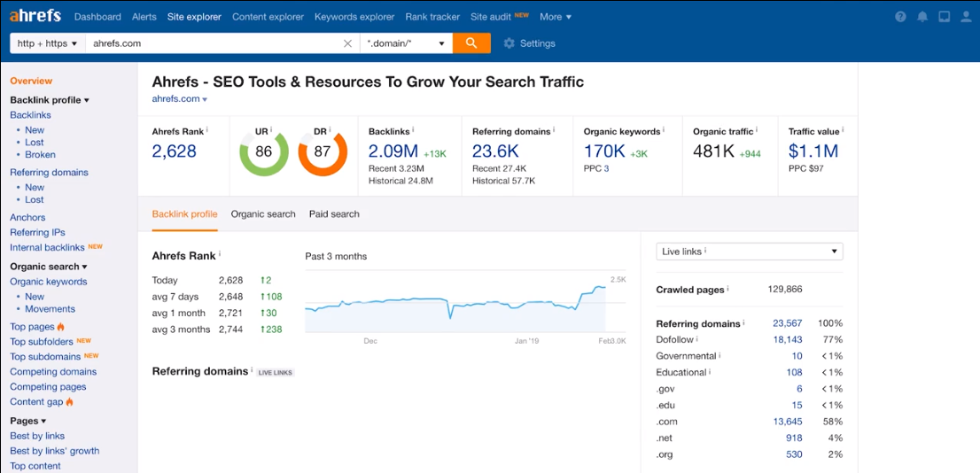Click the 2.09M backlinks value

pyautogui.click(x=393, y=151)
